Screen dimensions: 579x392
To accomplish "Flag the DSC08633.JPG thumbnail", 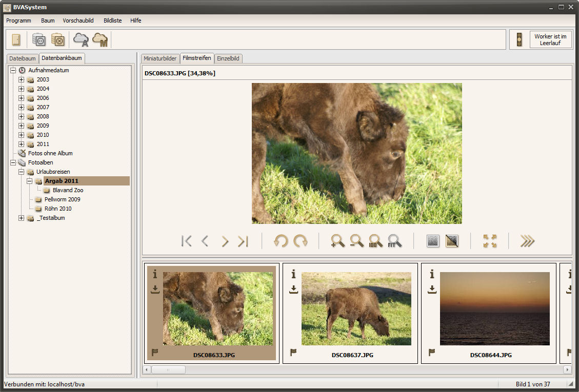I will [x=155, y=352].
